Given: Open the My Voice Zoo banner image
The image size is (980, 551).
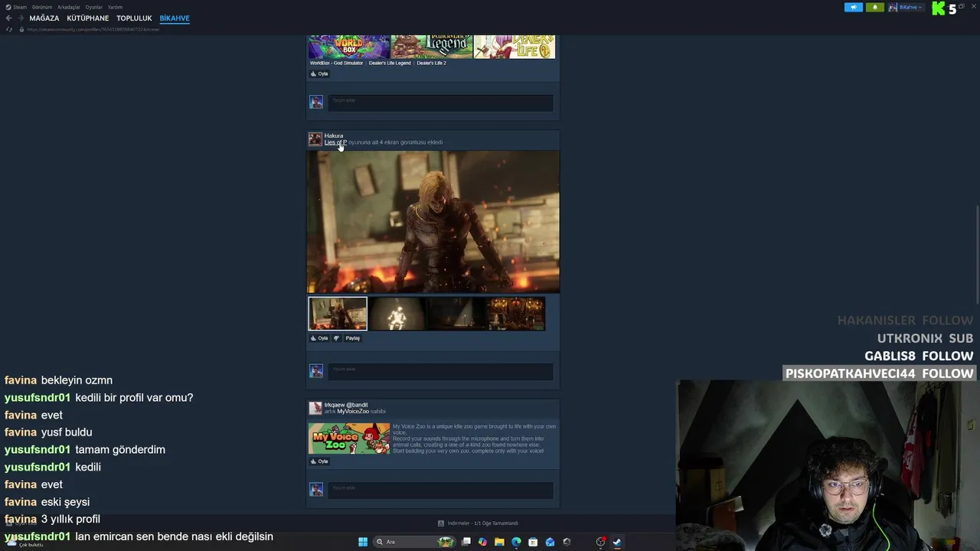Looking at the screenshot, I should point(349,439).
